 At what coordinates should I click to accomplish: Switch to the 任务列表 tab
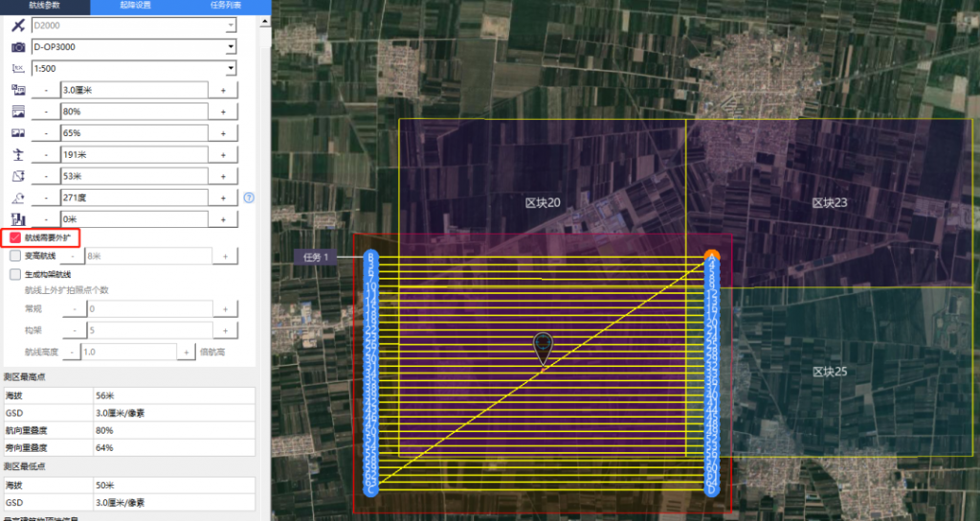[x=226, y=6]
